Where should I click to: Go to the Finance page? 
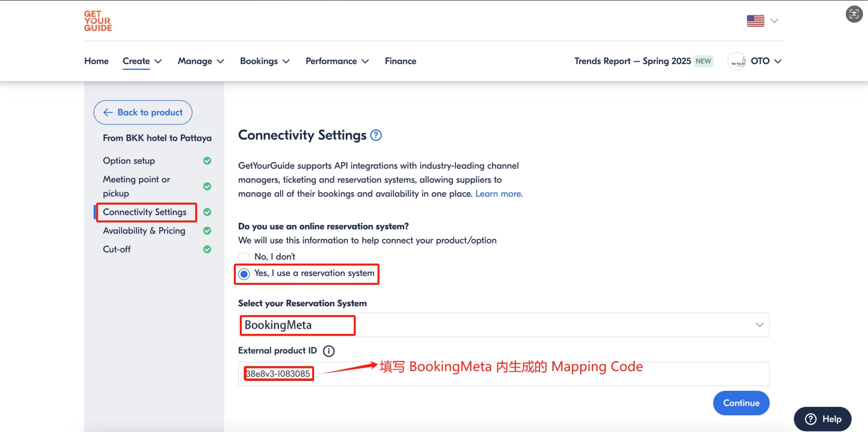coord(400,61)
